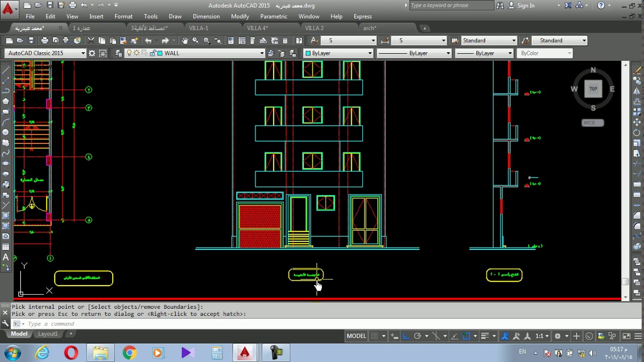Image resolution: width=644 pixels, height=362 pixels.
Task: Open the WALL layer dropdown
Action: click(x=262, y=53)
